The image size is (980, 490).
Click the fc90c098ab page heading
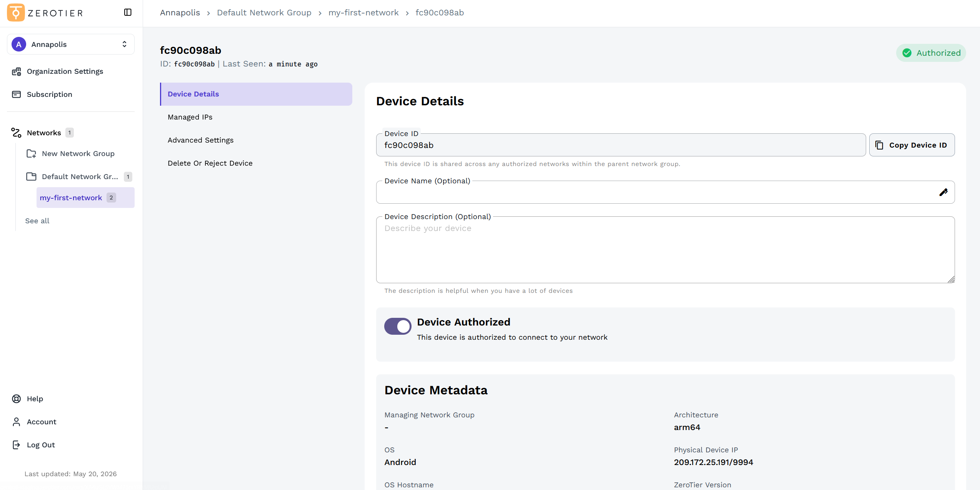click(x=190, y=51)
